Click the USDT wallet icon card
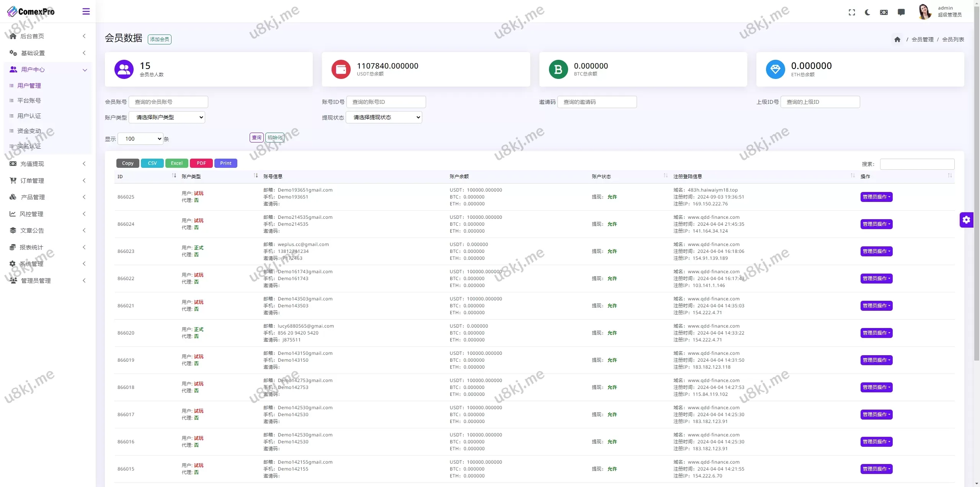This screenshot has width=980, height=487. pos(341,69)
